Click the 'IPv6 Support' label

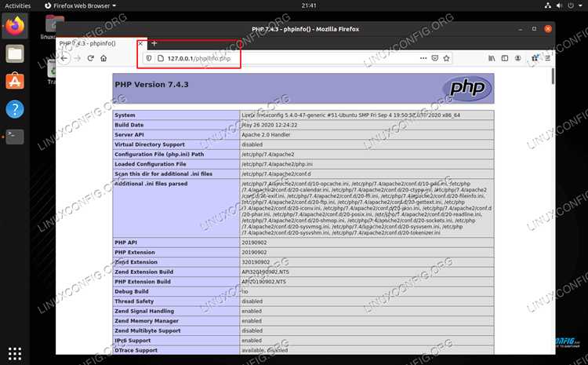[132, 341]
